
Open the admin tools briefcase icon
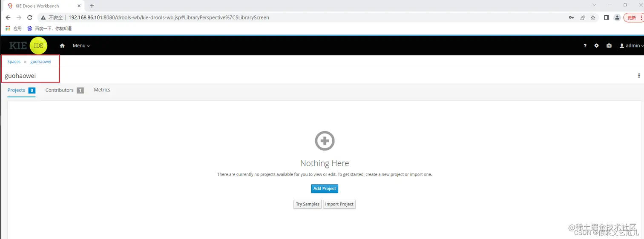click(x=609, y=46)
